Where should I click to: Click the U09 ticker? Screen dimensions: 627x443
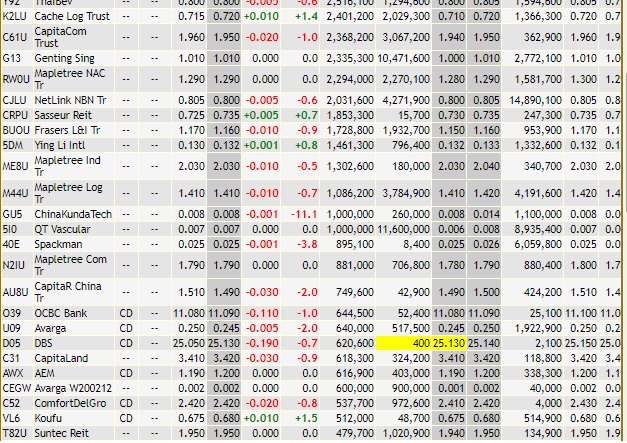tap(12, 328)
